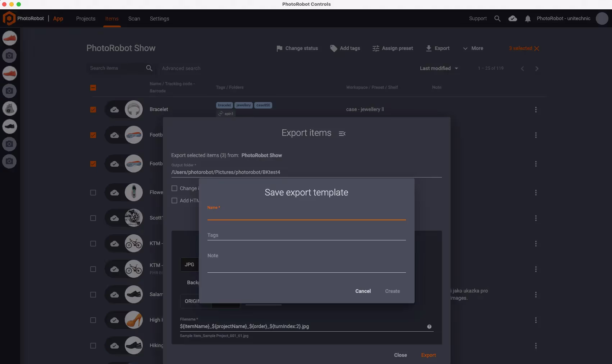Open the cloud sync status icon in header
This screenshot has width=612, height=364.
(x=513, y=18)
